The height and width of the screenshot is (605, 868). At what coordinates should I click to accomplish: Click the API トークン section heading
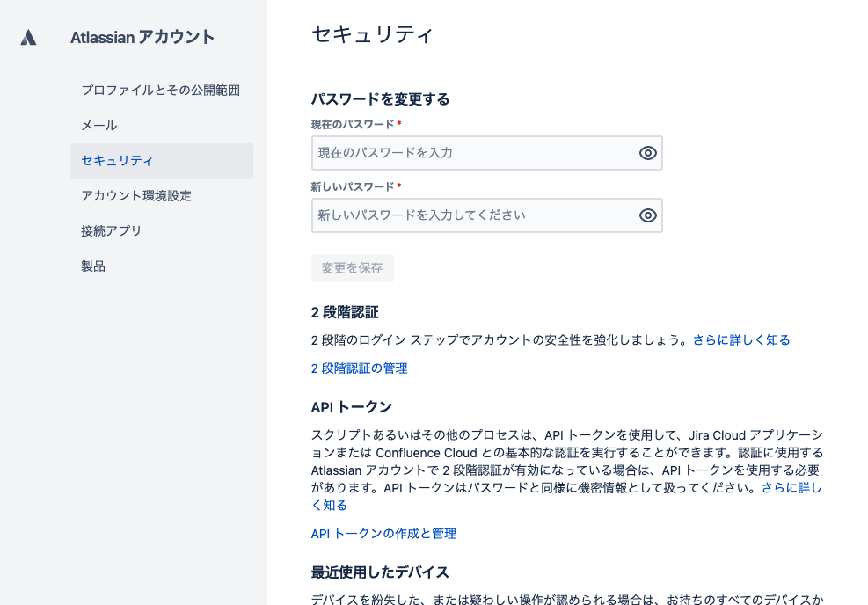(x=352, y=407)
